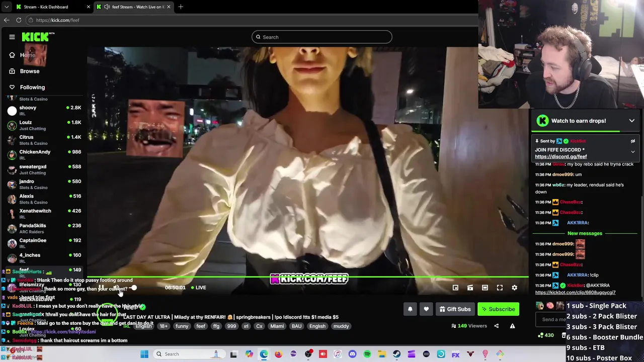This screenshot has height=362, width=644.
Task: Open Copilot from taskbar
Action: [249, 354]
